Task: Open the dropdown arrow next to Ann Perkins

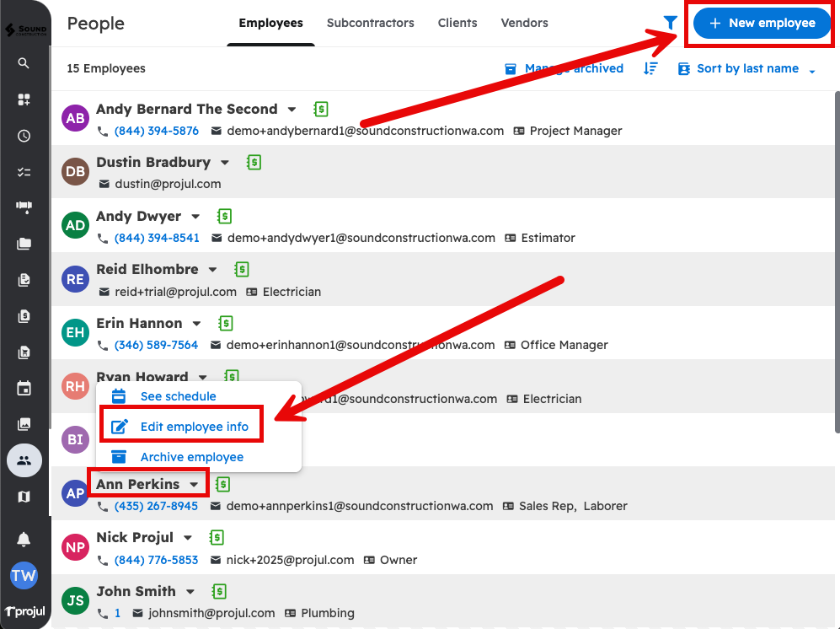Action: click(x=195, y=485)
